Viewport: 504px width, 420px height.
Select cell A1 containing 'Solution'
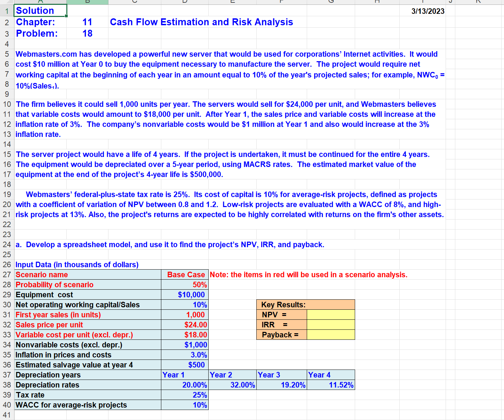coord(39,10)
